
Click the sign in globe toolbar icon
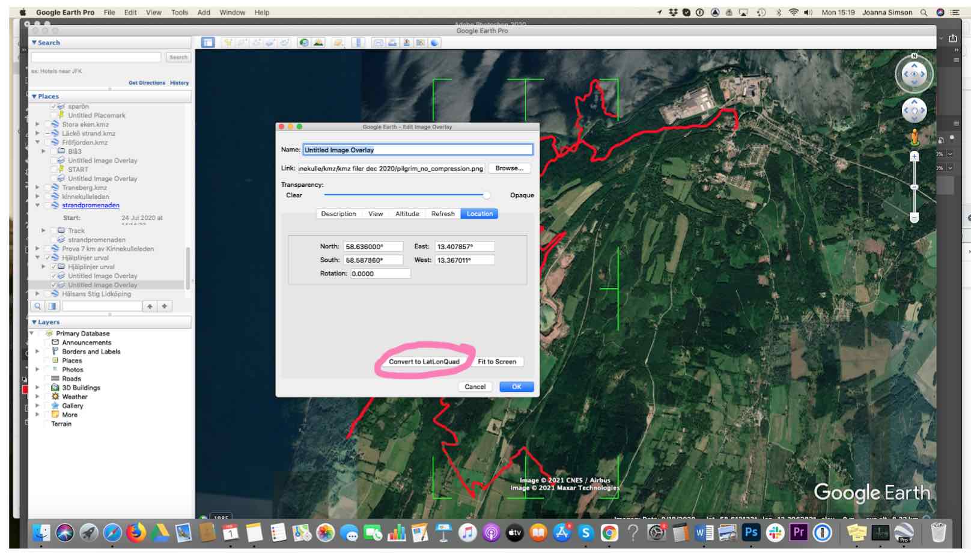434,43
